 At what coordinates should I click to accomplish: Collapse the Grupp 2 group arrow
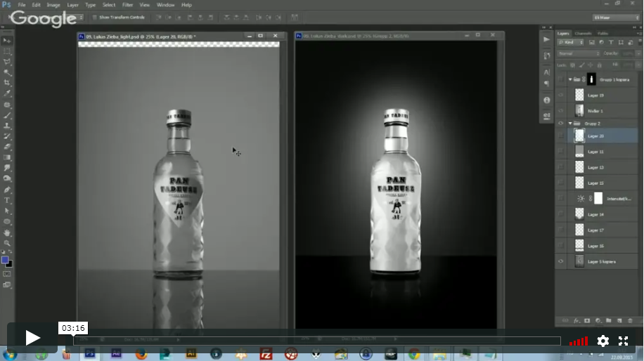coord(570,123)
